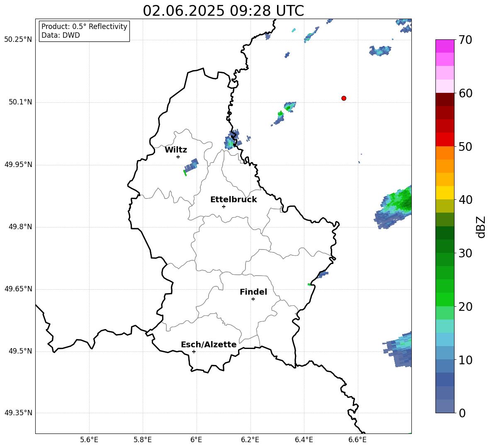491x448 pixels.
Task: Click the 50.1°N latitude label
Action: point(20,102)
